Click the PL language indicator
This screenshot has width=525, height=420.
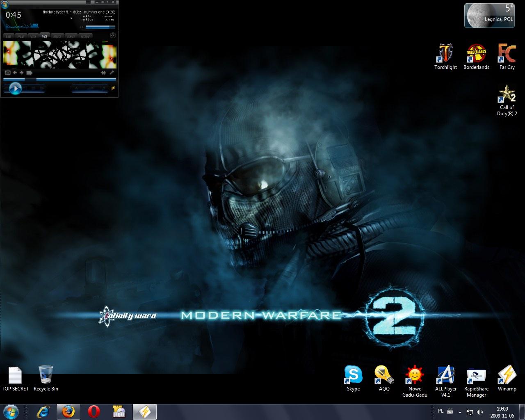pos(441,411)
